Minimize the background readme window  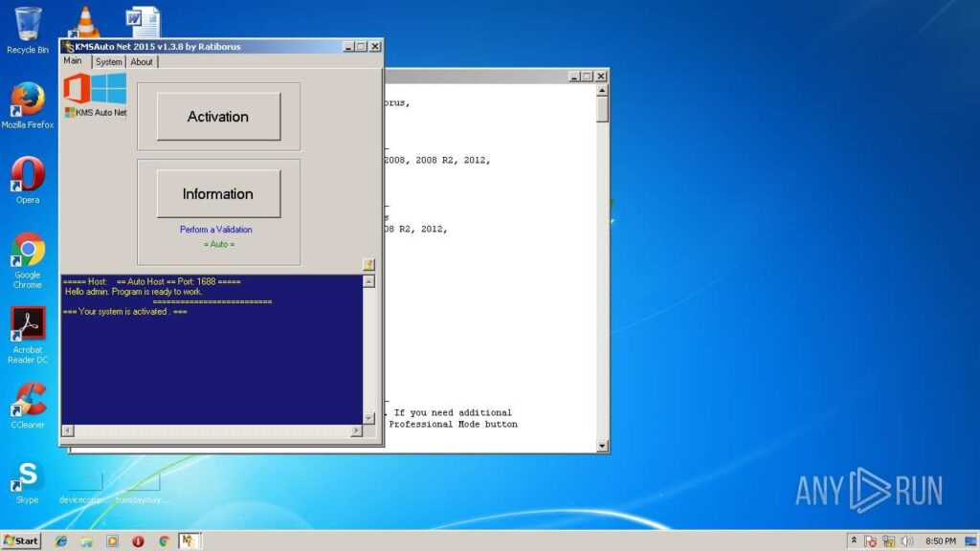point(574,77)
